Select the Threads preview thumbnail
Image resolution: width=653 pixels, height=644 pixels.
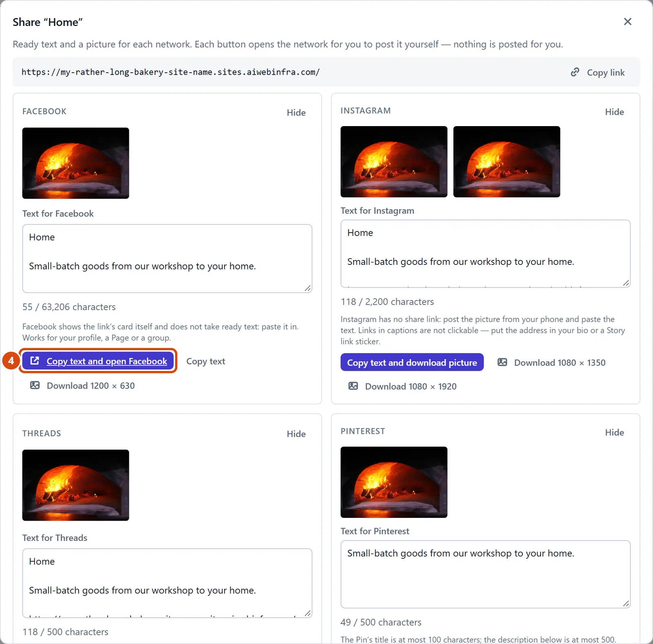[76, 485]
